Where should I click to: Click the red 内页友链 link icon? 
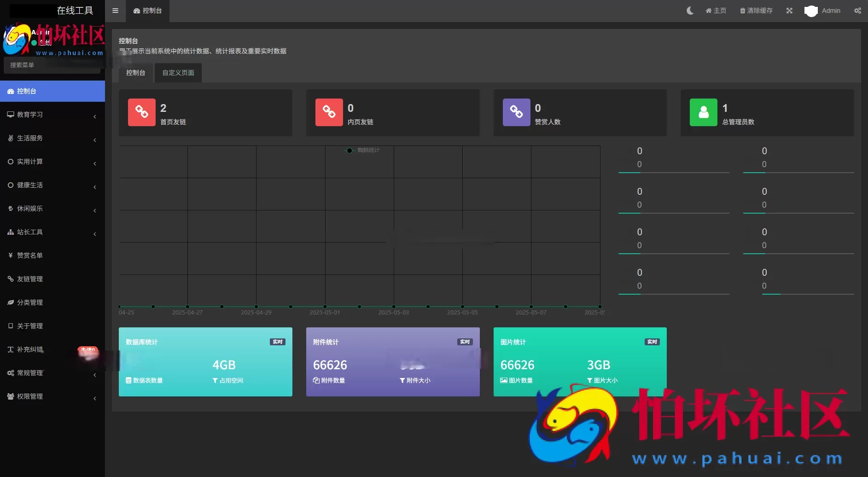(x=329, y=112)
